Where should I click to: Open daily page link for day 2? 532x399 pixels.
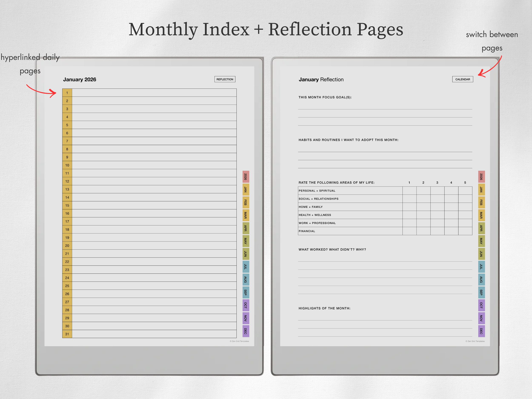click(x=67, y=101)
